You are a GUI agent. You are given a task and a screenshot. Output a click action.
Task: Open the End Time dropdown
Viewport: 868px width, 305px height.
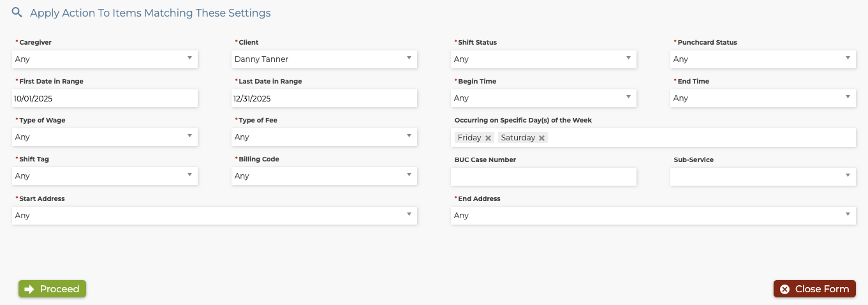pos(763,98)
